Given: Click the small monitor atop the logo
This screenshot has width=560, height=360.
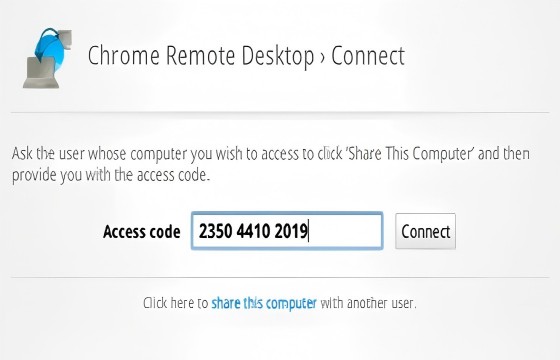Looking at the screenshot, I should [x=65, y=39].
